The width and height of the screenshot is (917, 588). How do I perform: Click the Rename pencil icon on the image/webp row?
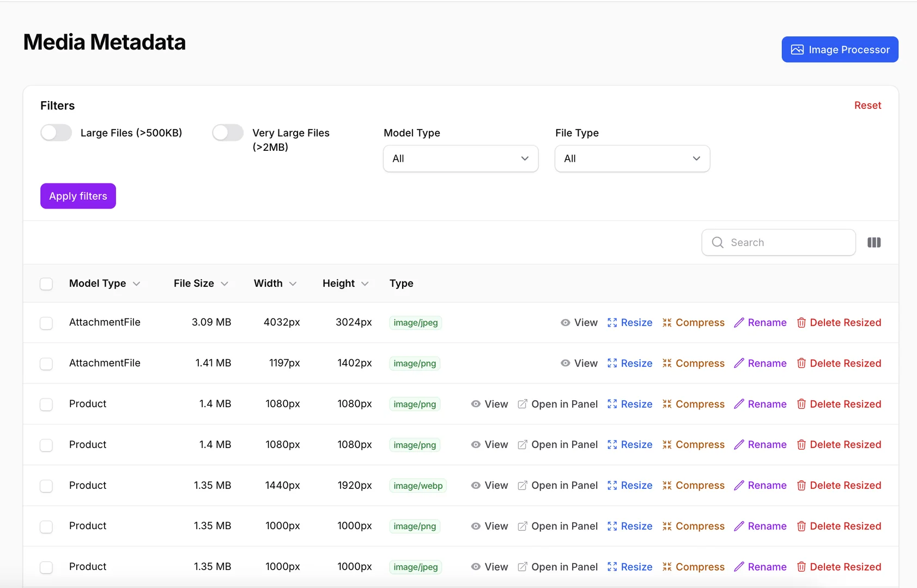pos(740,485)
